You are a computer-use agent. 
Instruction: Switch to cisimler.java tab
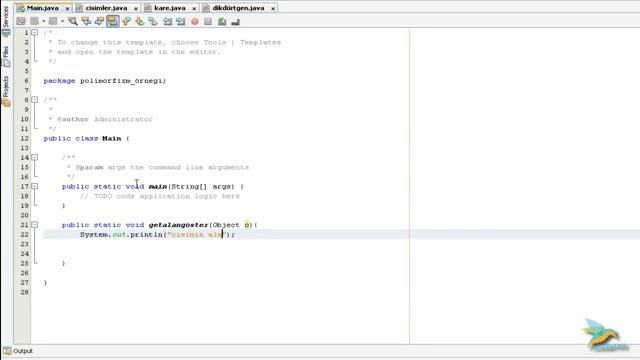click(107, 8)
